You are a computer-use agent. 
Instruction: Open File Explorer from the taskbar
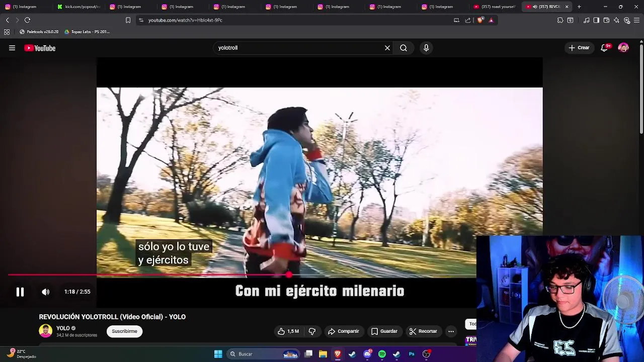[x=323, y=354]
